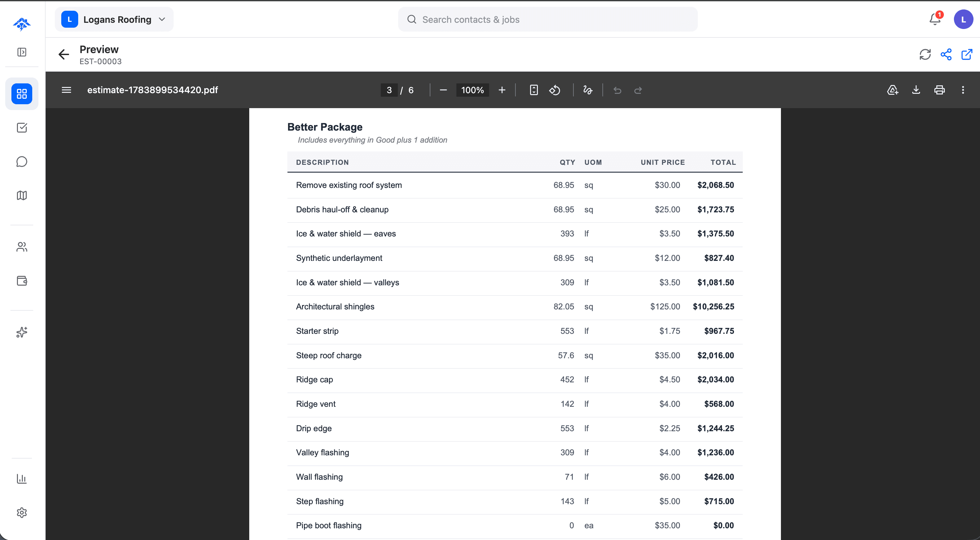Click the fit to page icon
980x540 pixels.
pyautogui.click(x=534, y=90)
